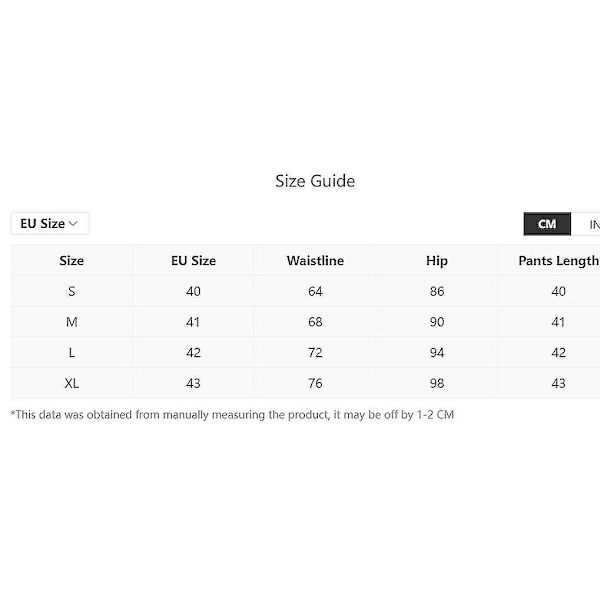This screenshot has height=600, width=600.
Task: Click hip value 98 for size XL
Action: [x=437, y=383]
